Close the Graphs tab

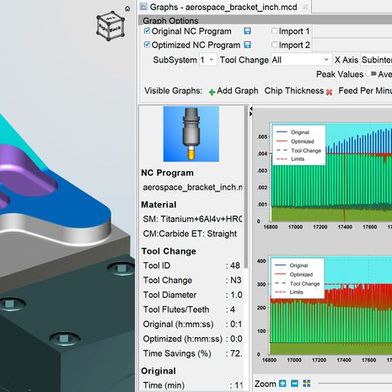pyautogui.click(x=305, y=7)
